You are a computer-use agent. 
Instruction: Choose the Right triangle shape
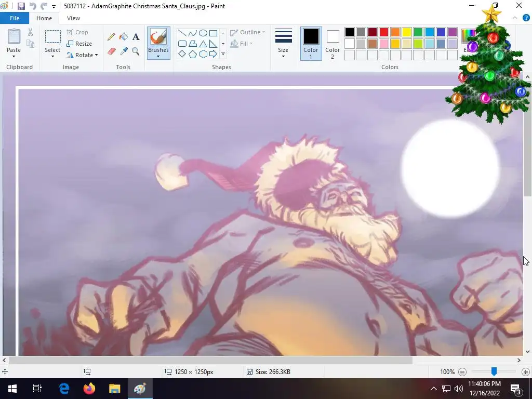tap(214, 44)
